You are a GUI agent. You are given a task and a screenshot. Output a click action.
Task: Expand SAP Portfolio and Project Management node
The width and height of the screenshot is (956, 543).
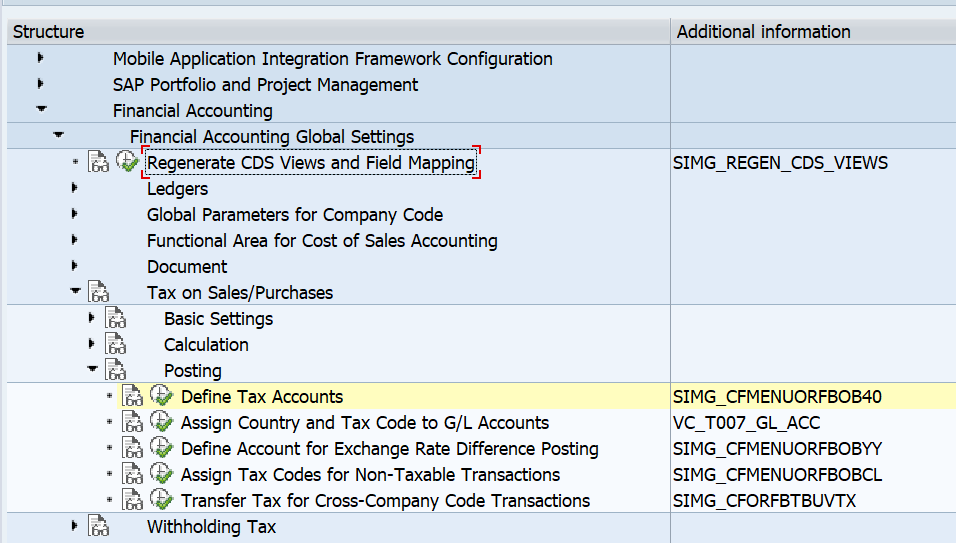[x=40, y=83]
